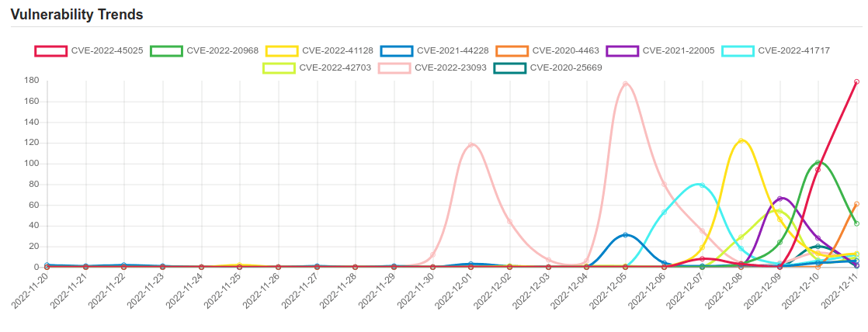
Task: Toggle CVE-2022-42703 lime legend swatch
Action: [x=279, y=68]
